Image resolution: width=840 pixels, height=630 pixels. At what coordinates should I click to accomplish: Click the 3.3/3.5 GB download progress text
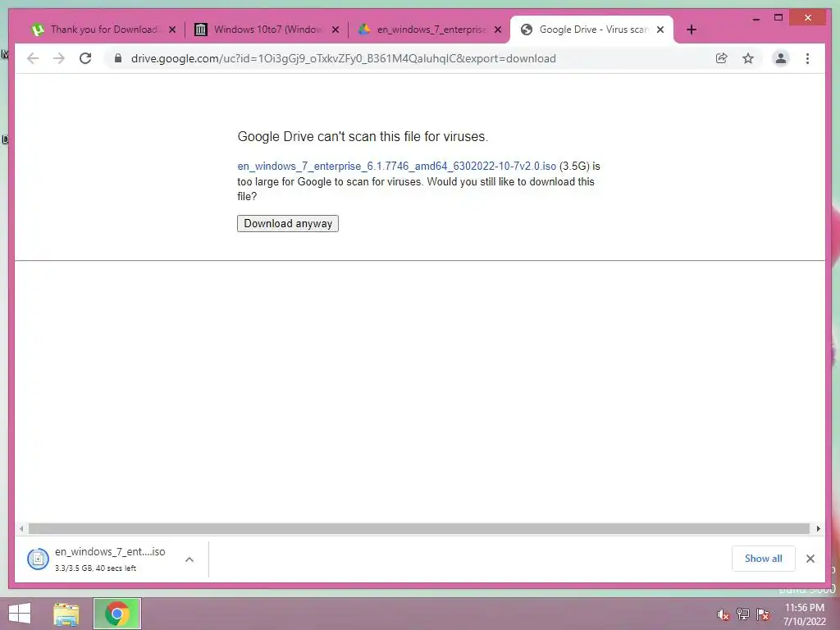click(x=95, y=568)
